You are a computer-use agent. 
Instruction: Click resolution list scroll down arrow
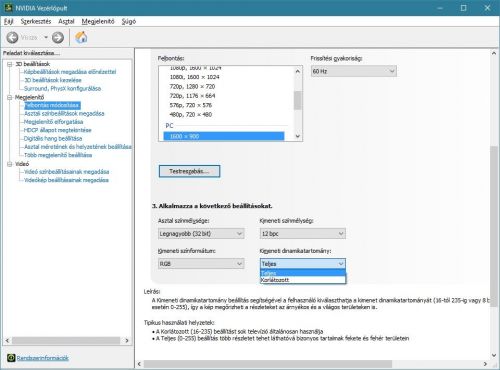coord(298,136)
